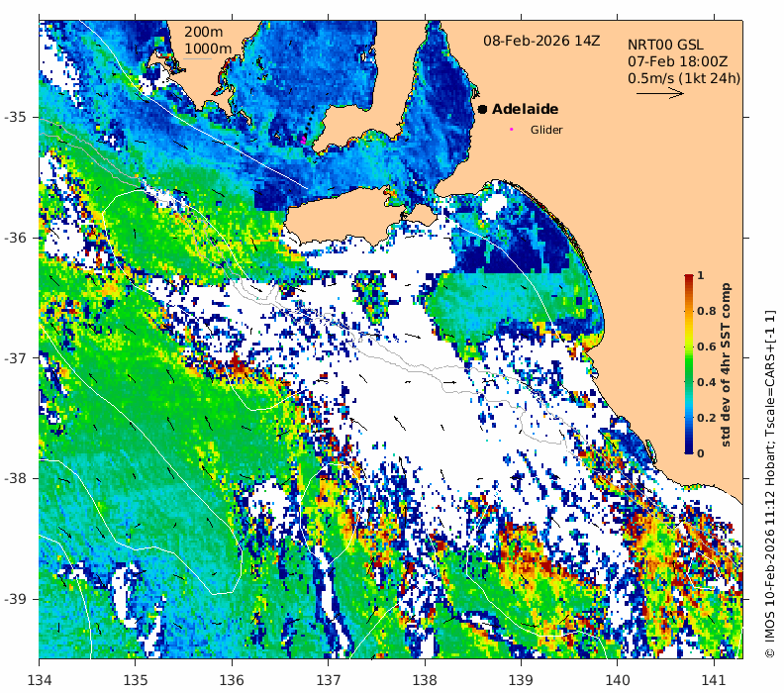784x693 pixels.
Task: Click longitude axis label 138
Action: (x=425, y=680)
